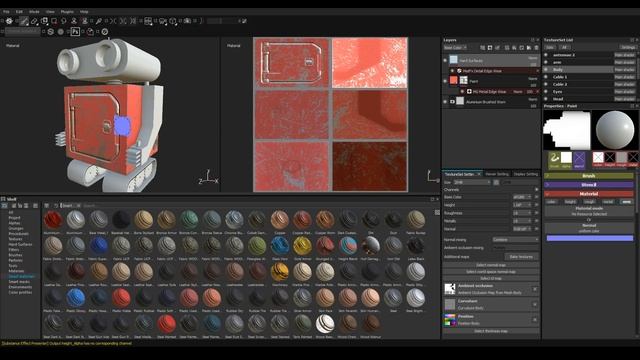Click the camera icon in top toolbar

click(x=187, y=21)
